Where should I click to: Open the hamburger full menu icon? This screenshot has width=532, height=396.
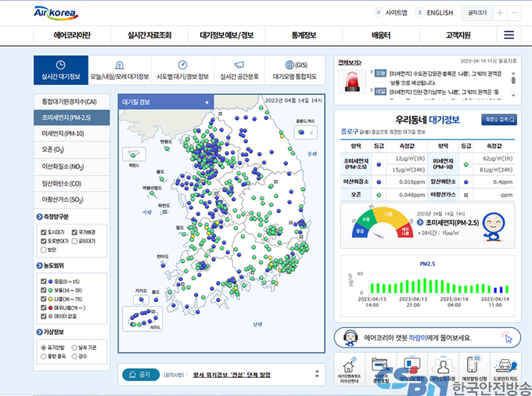tap(509, 35)
